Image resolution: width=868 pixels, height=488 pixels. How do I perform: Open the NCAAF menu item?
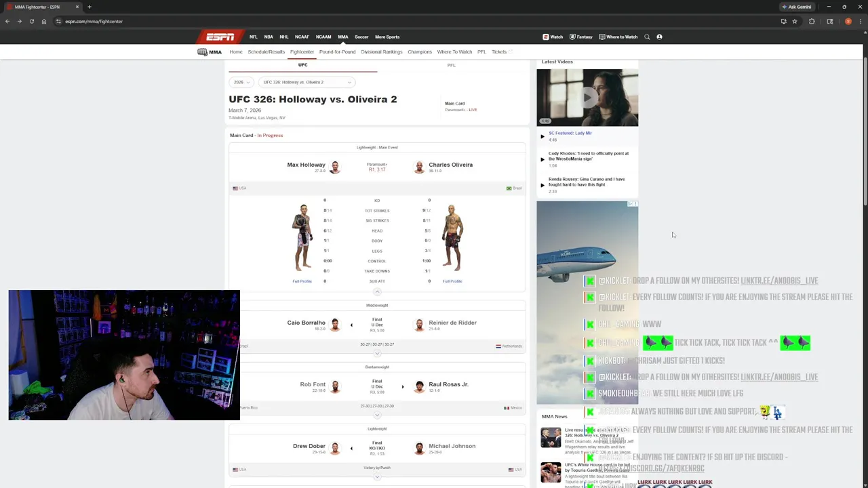point(302,37)
